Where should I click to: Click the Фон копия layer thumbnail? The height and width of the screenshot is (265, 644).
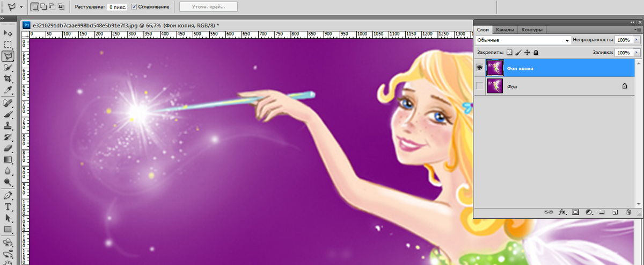click(x=495, y=68)
